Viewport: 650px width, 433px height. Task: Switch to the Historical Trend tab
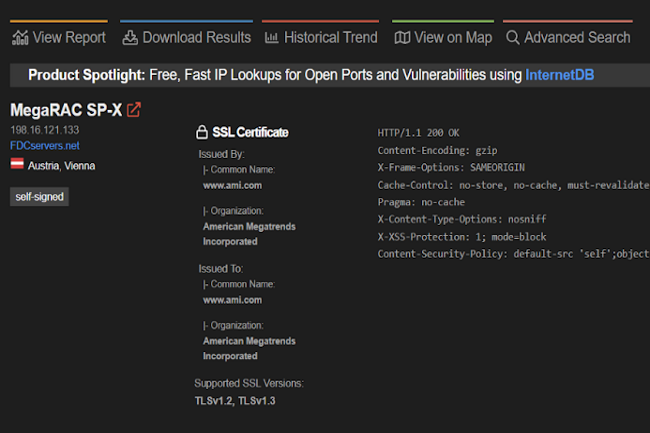(x=331, y=38)
